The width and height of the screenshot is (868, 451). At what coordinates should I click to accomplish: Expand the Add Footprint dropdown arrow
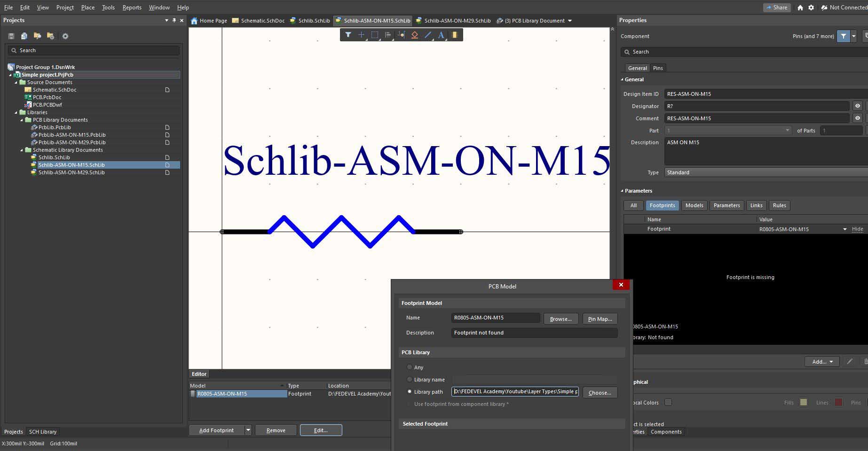248,430
